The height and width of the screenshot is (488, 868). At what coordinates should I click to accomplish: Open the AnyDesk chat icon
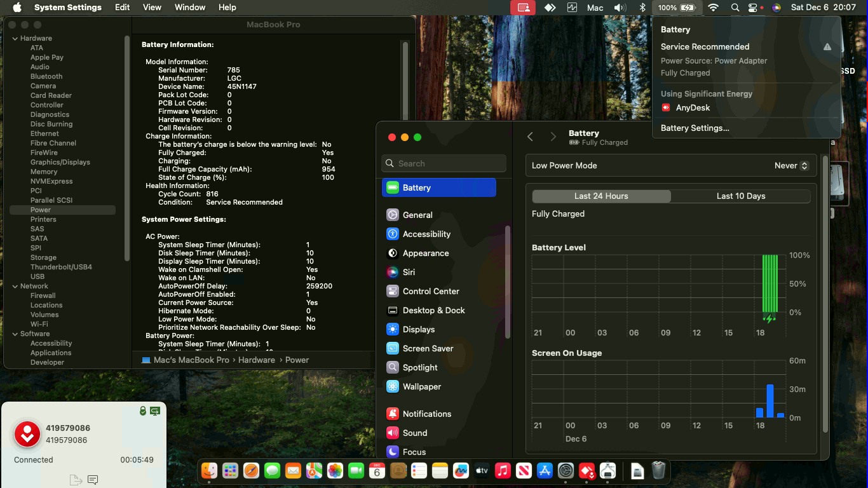click(93, 480)
